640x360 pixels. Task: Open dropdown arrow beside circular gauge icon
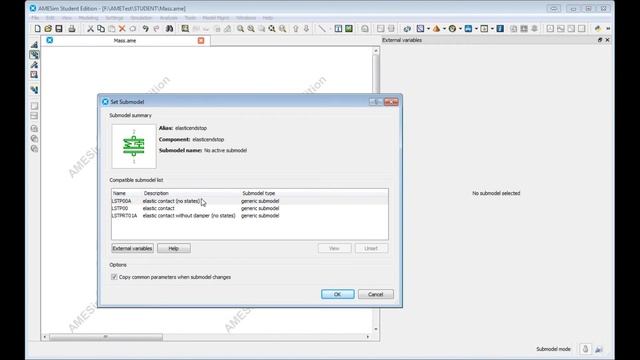coord(460,29)
